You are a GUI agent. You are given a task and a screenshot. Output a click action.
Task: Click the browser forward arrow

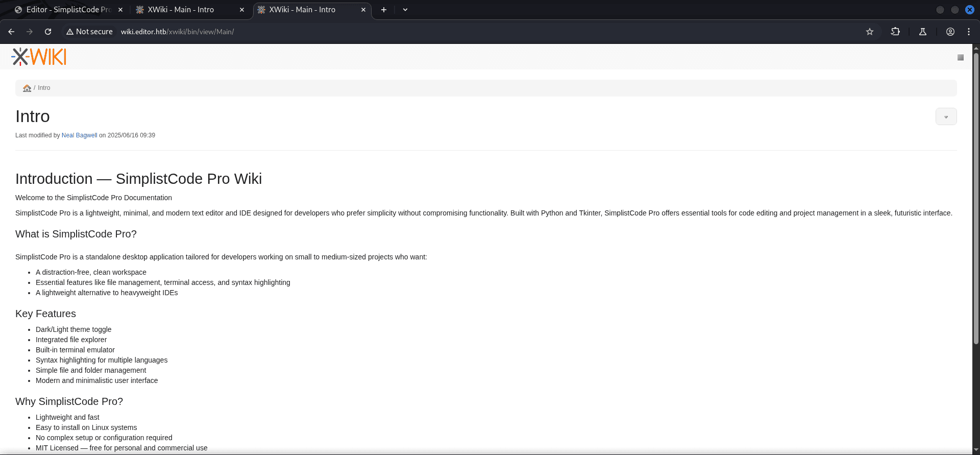click(30, 32)
